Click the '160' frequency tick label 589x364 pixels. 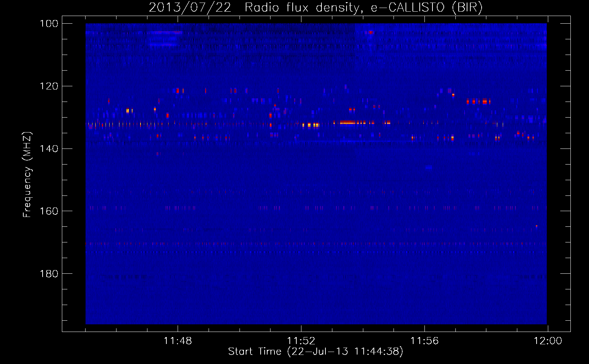click(49, 211)
